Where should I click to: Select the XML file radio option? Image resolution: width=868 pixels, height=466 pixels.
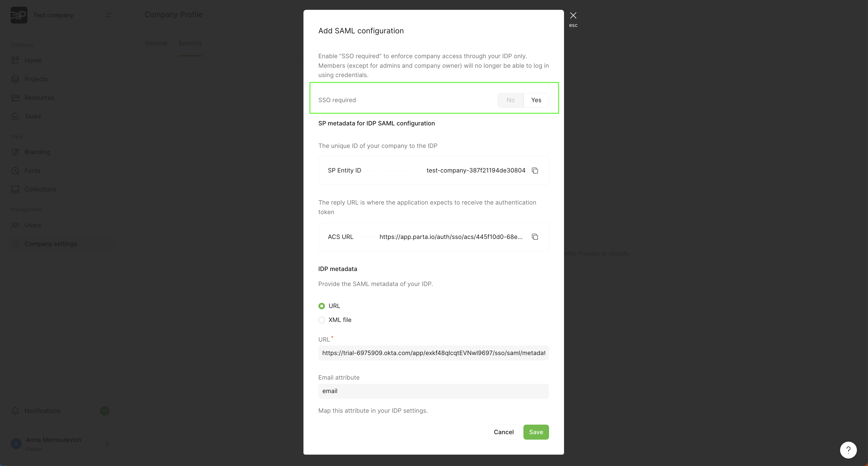(322, 320)
